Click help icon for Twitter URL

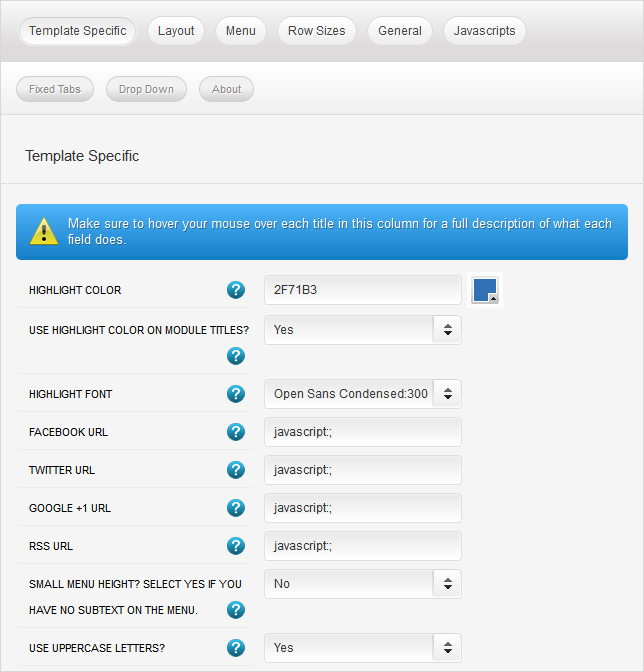pyautogui.click(x=236, y=470)
